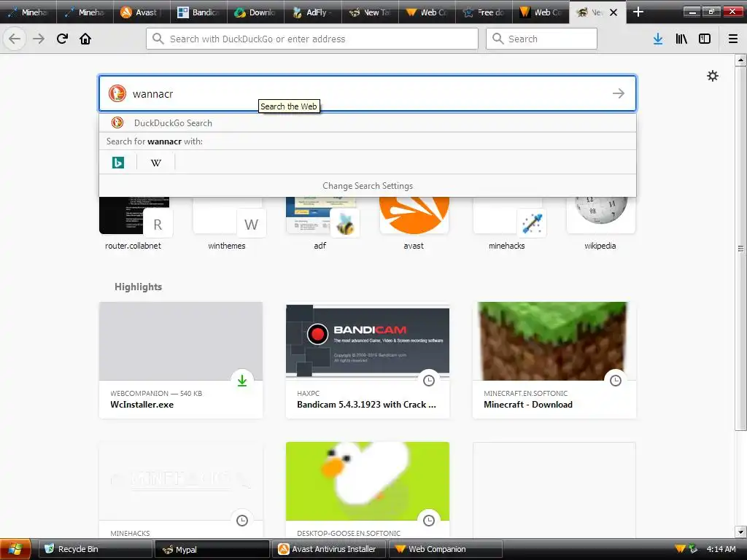Open Web Companion taskbar button
This screenshot has height=560, width=747.
coord(446,549)
